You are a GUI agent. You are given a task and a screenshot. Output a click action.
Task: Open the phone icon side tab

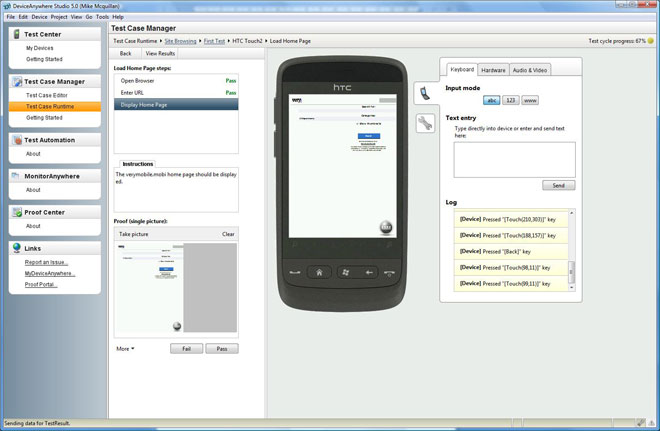coord(425,93)
